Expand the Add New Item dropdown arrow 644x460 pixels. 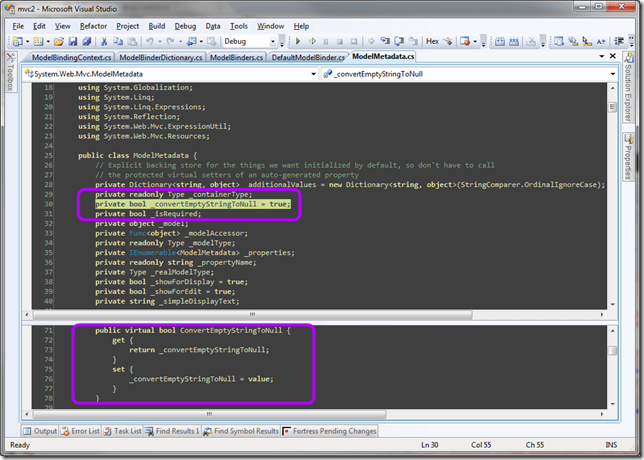(48, 41)
